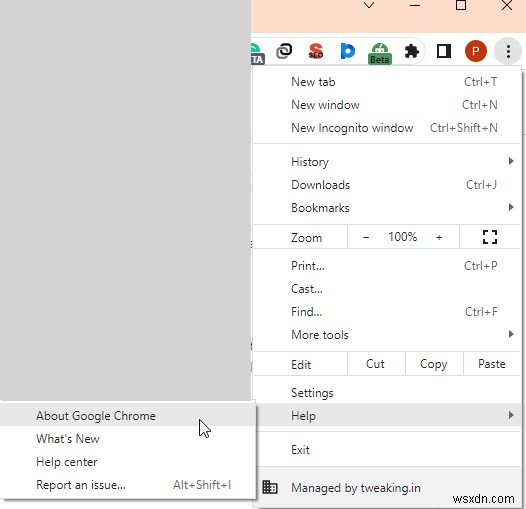Open the Bookmarks menu entry

point(387,208)
